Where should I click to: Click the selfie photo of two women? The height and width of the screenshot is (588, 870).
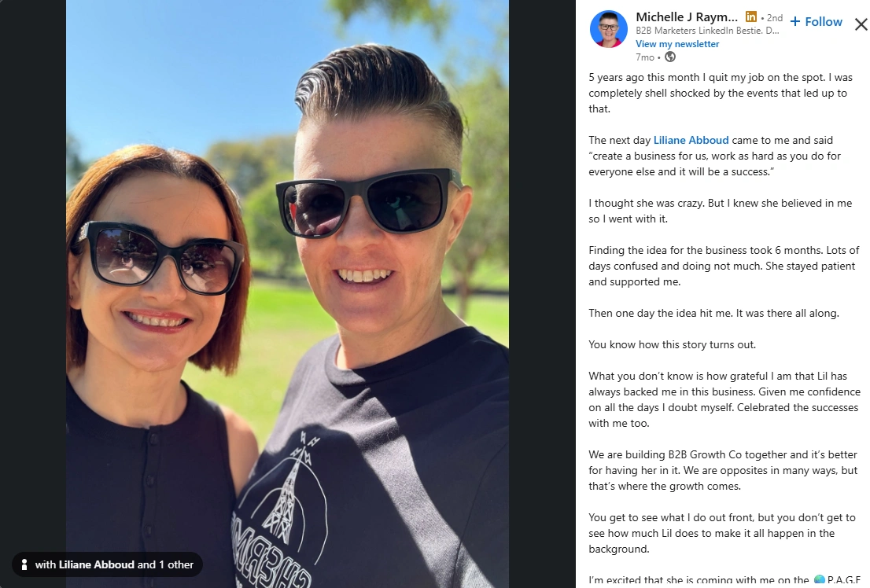[287, 294]
